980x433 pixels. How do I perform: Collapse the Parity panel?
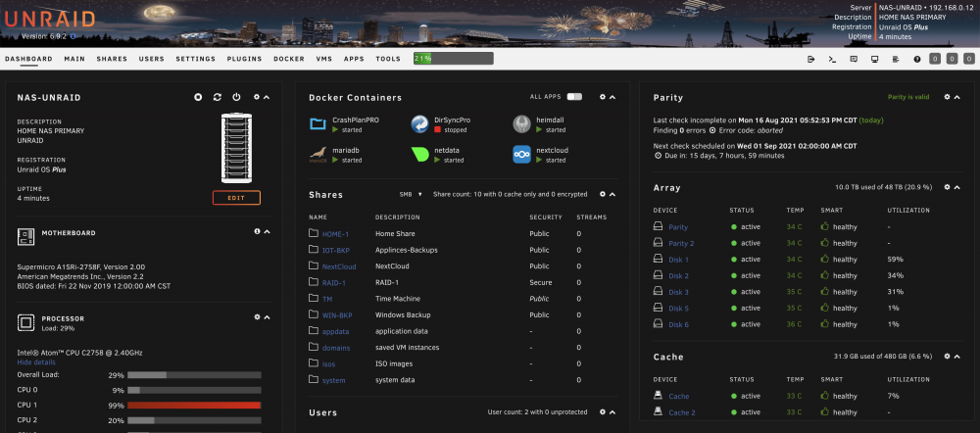click(957, 97)
